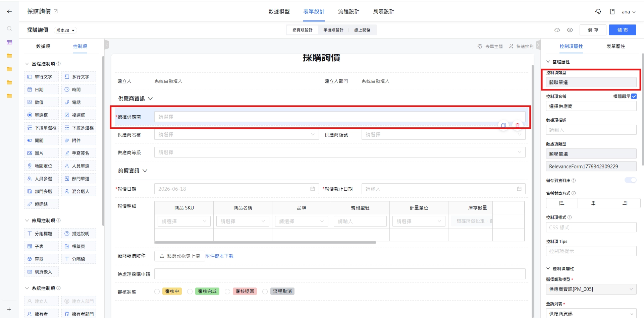This screenshot has width=644, height=318.
Task: Preview form with the eye icon
Action: point(570,30)
